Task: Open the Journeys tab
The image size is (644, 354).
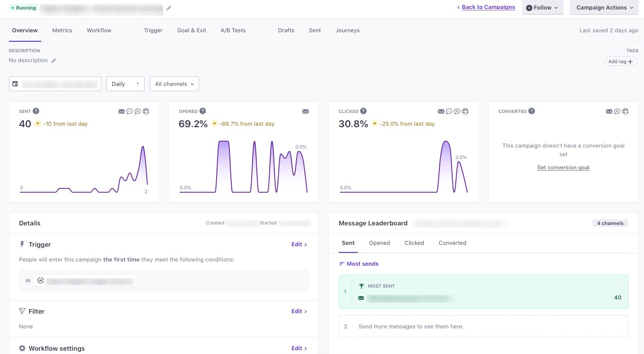Action: [347, 30]
